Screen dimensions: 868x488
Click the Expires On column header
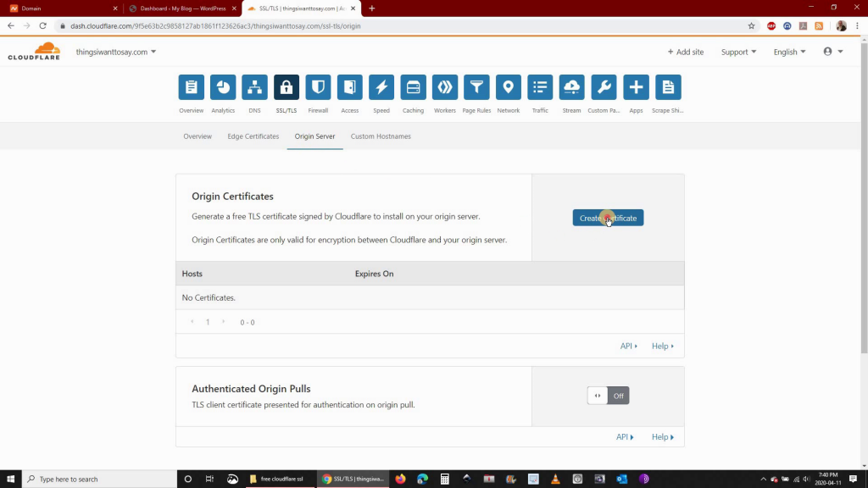tap(374, 274)
